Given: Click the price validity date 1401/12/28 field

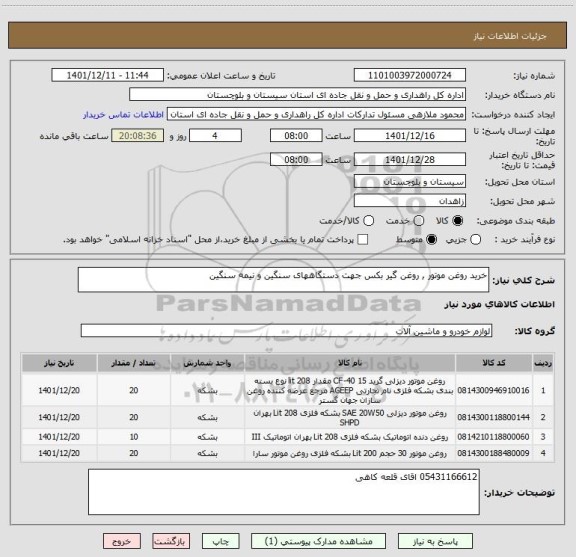Looking at the screenshot, I should coord(410,159).
